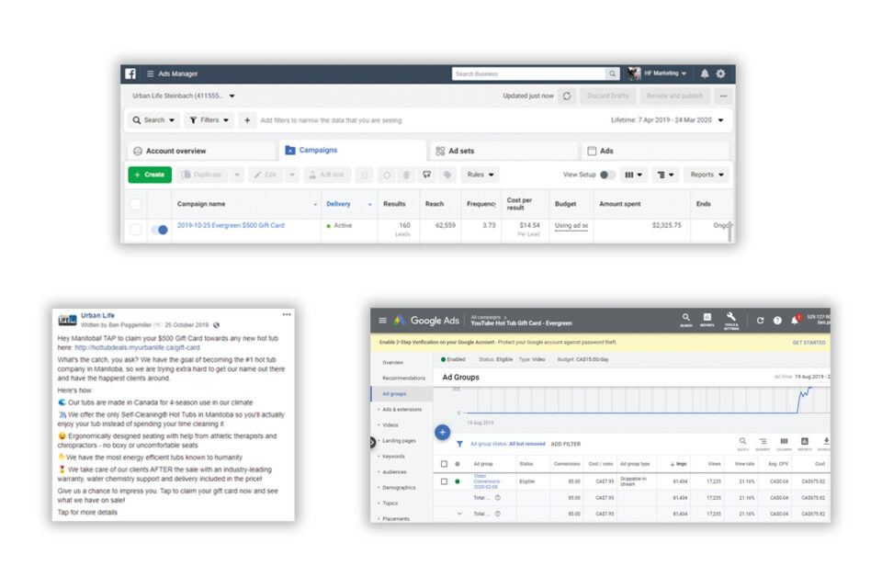Click the Facebook notifications bell icon
The height and width of the screenshot is (588, 882).
point(705,73)
